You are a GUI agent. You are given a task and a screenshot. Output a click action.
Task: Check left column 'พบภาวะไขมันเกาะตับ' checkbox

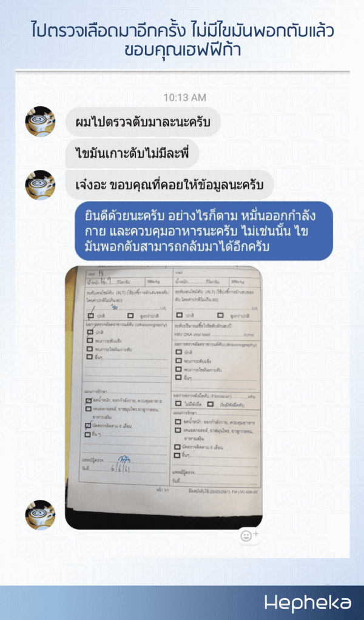90,349
